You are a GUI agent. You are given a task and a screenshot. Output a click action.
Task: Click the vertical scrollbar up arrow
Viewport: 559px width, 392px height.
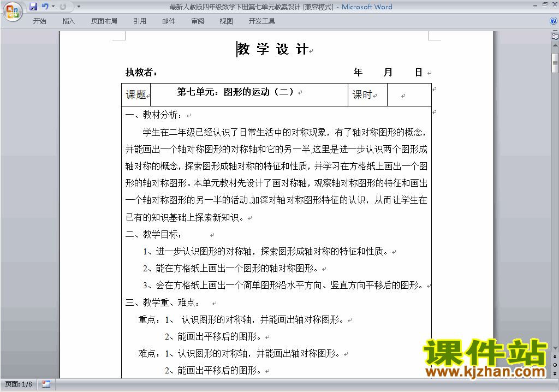coord(555,46)
